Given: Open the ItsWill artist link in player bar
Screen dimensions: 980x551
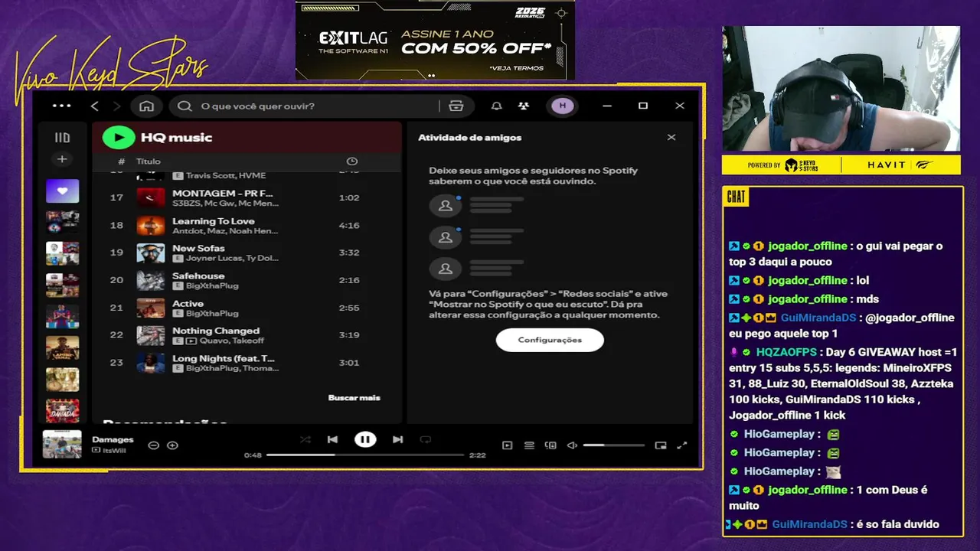Looking at the screenshot, I should (x=114, y=451).
